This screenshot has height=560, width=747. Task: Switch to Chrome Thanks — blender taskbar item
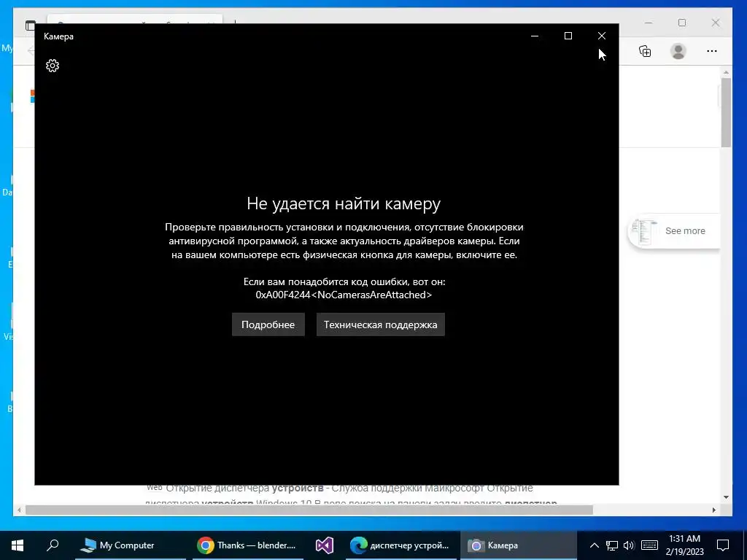point(247,545)
